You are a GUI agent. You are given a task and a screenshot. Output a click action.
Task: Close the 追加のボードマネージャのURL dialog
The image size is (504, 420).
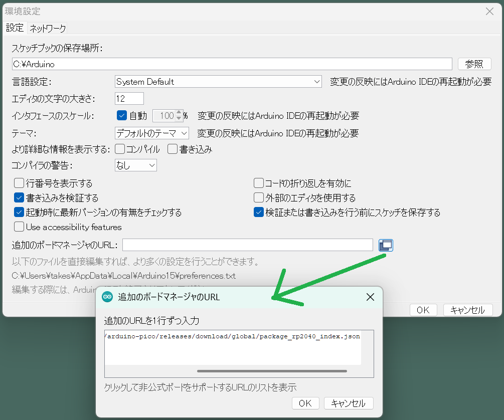(x=370, y=297)
